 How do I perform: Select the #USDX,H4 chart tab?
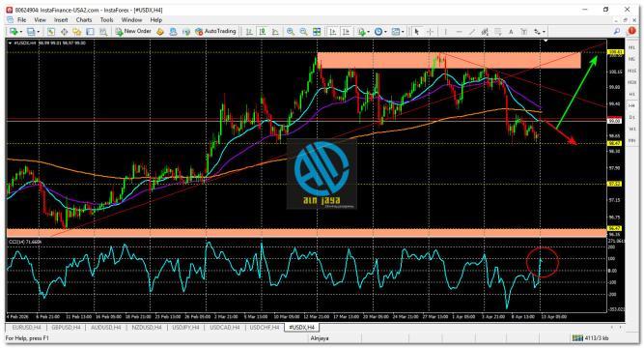[302, 328]
